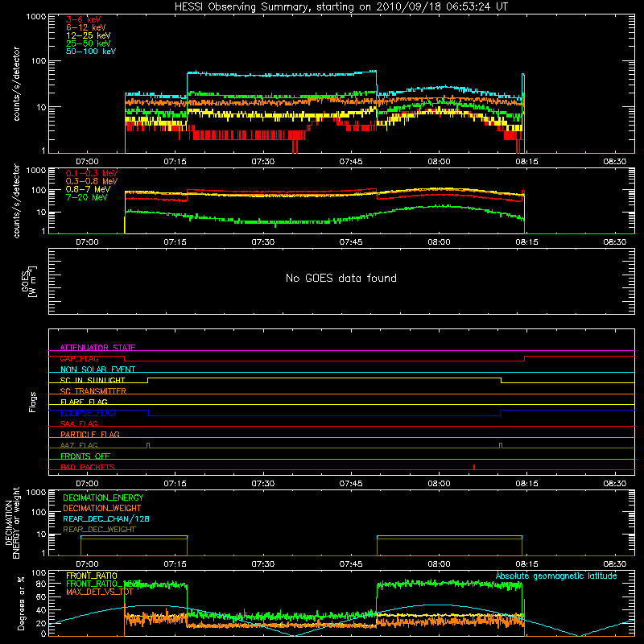Select the ATTENUATOR_STATE flag label

pos(97,348)
